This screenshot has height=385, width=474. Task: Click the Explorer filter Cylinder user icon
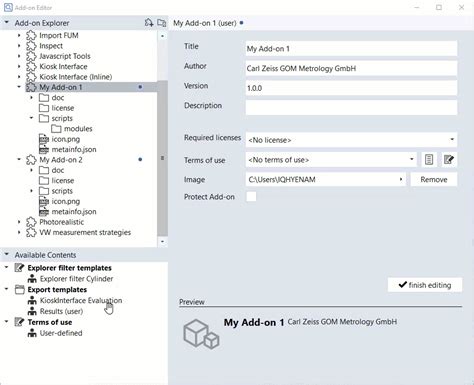coord(32,279)
